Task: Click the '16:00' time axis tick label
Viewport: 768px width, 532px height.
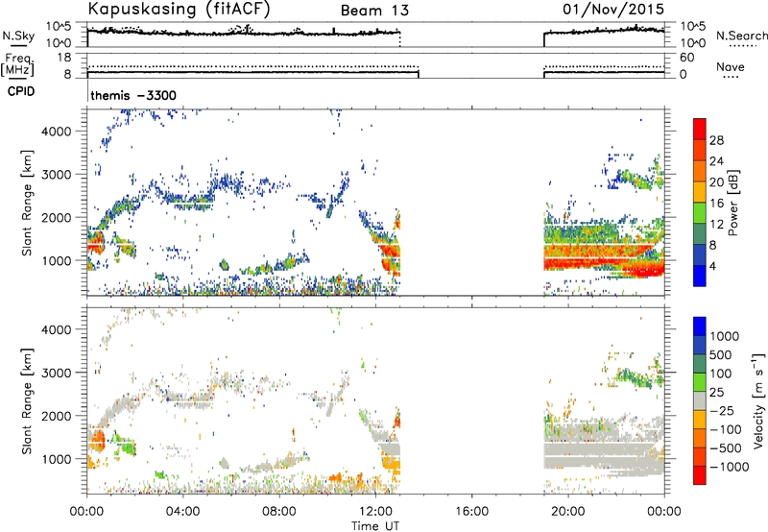Action: pos(471,512)
